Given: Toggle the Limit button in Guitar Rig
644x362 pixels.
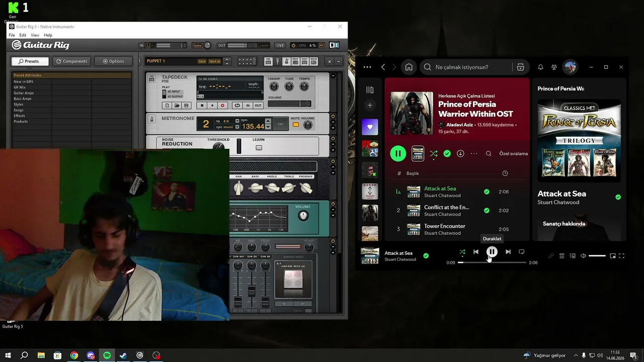Looking at the screenshot, I should click(264, 45).
